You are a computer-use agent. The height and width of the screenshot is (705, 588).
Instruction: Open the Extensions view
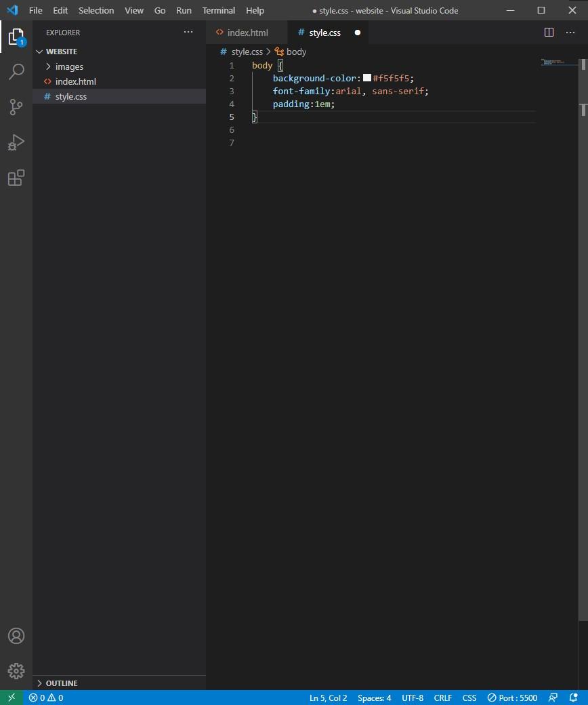coord(16,178)
